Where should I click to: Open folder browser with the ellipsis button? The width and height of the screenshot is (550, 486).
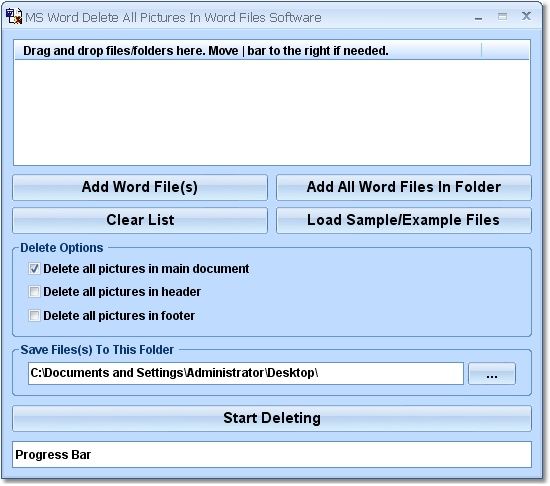coord(492,374)
